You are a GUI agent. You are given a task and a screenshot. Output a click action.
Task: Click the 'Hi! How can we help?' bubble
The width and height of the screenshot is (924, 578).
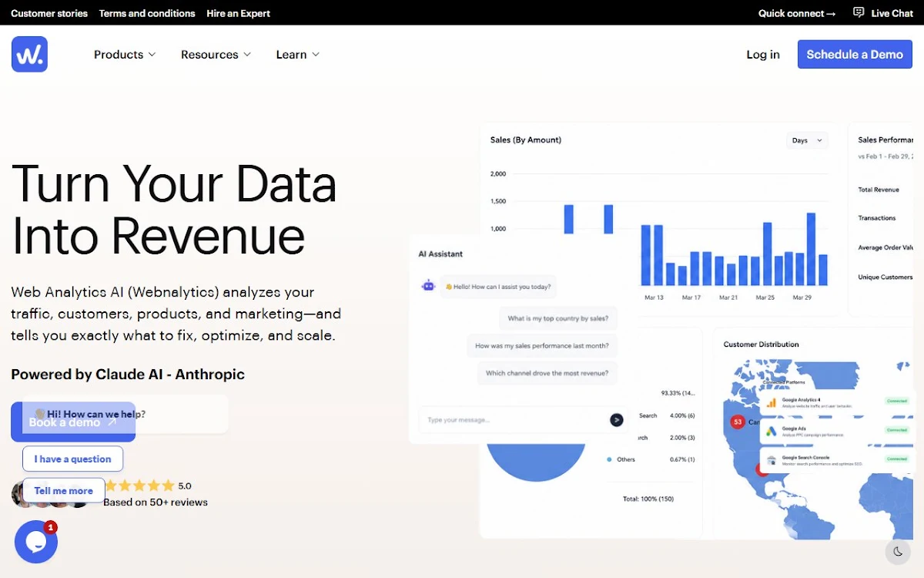coord(126,414)
